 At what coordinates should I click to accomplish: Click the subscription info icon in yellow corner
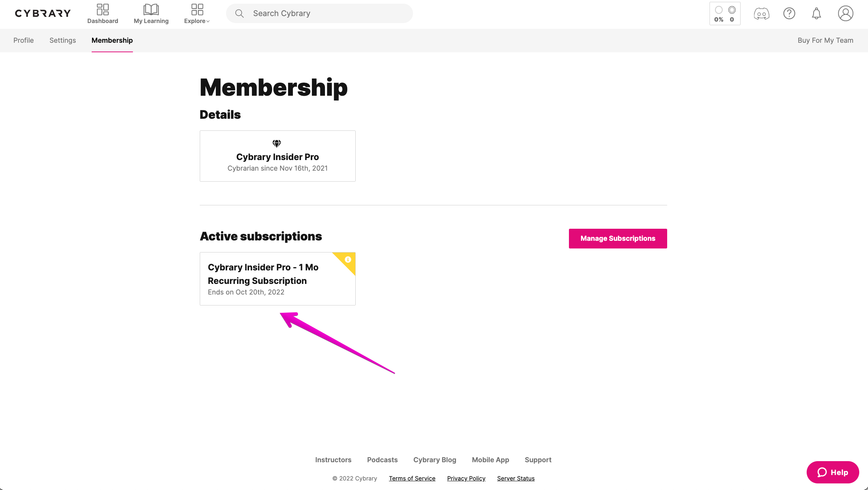(x=348, y=259)
